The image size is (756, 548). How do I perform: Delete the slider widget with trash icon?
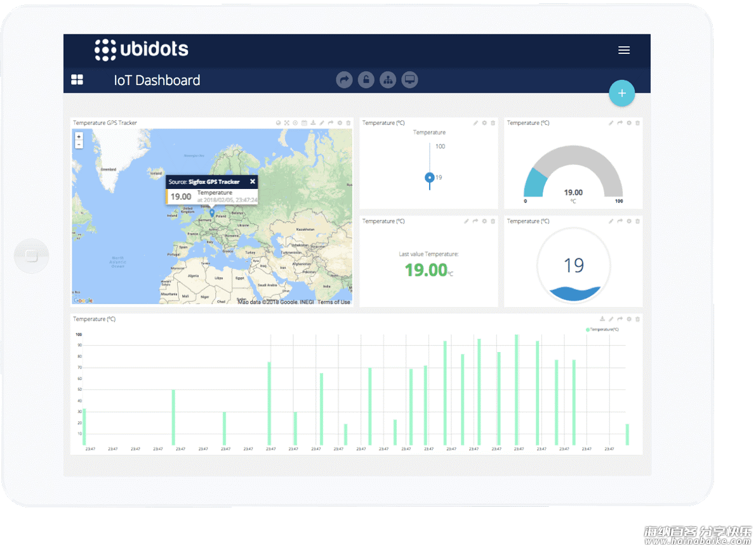click(493, 123)
